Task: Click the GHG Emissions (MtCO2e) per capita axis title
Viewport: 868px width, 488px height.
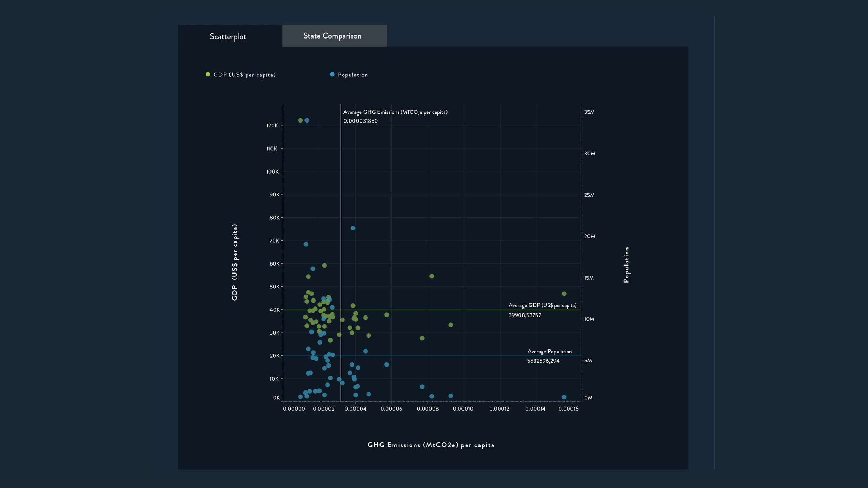Action: (431, 445)
